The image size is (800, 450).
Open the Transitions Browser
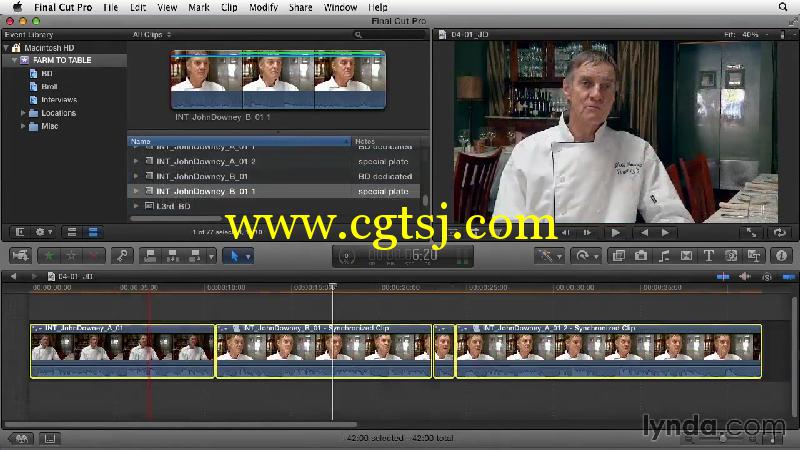686,256
